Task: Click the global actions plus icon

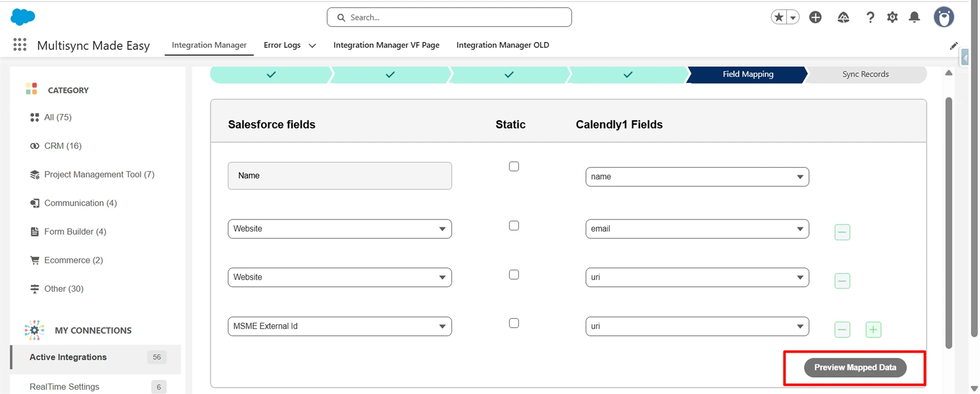Action: coord(816,17)
